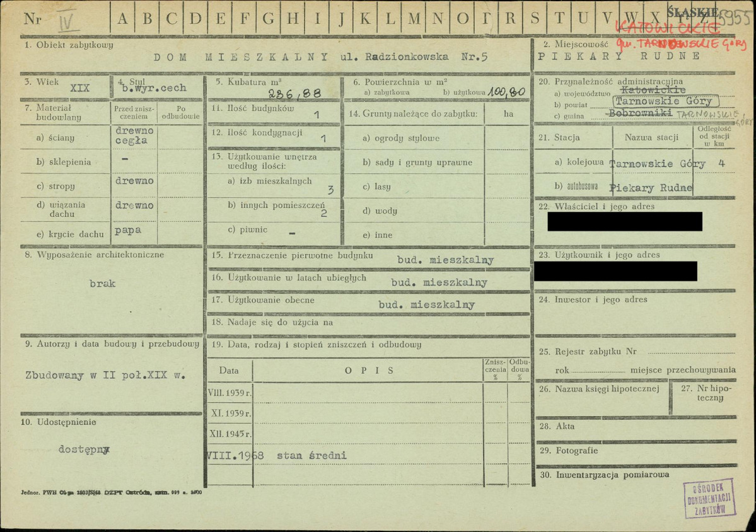Click the handwritten "IV" next to Nr
This screenshot has height=532, width=756.
pyautogui.click(x=66, y=20)
